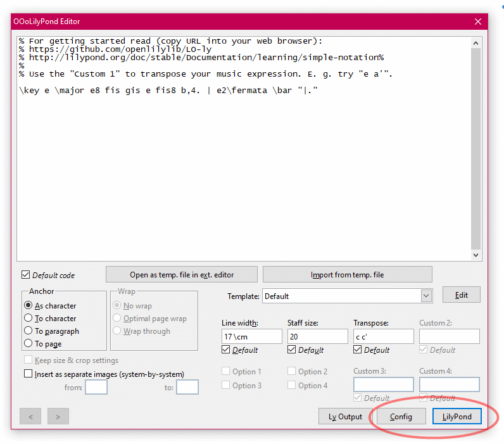This screenshot has width=504, height=444.
Task: Click the Staff size input field
Action: [318, 336]
